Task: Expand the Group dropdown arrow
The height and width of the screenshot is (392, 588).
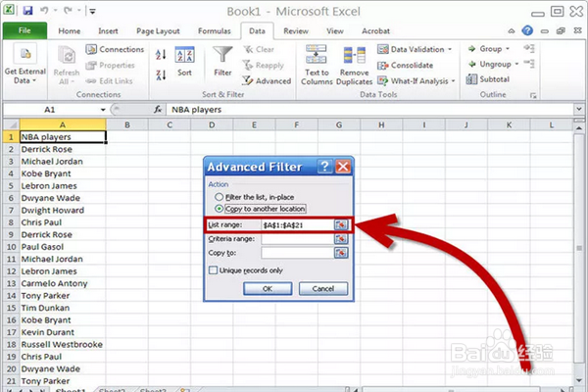Action: [x=508, y=49]
